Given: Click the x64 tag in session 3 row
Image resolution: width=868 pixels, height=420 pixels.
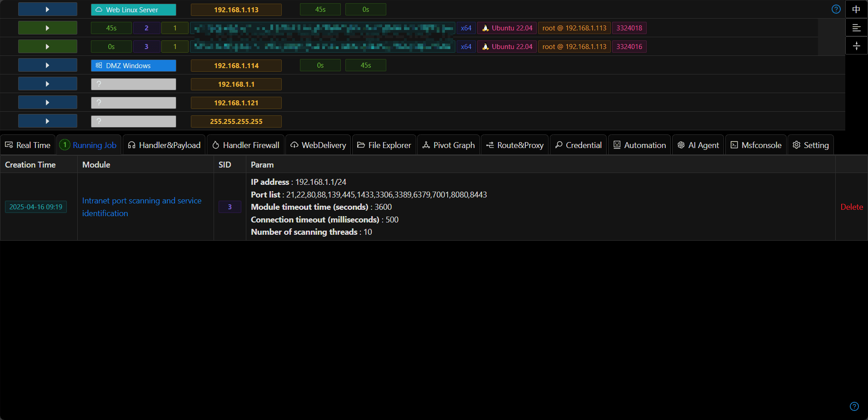Looking at the screenshot, I should tap(466, 47).
